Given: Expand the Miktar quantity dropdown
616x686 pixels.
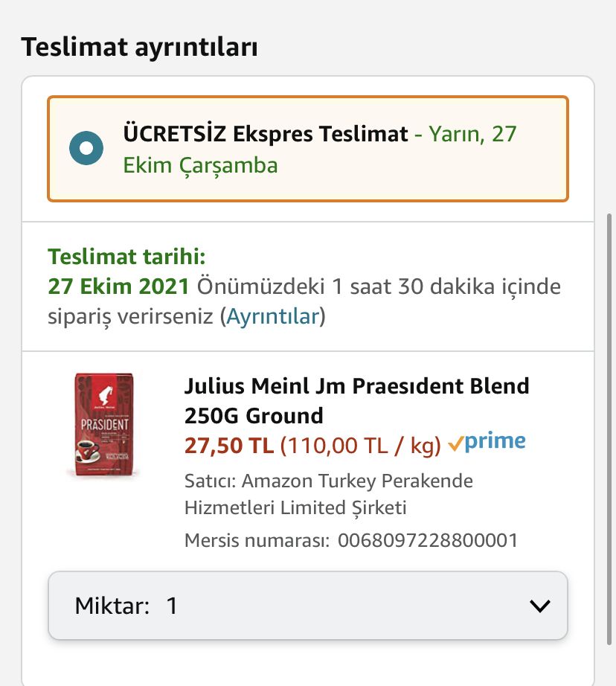Looking at the screenshot, I should click(x=308, y=606).
